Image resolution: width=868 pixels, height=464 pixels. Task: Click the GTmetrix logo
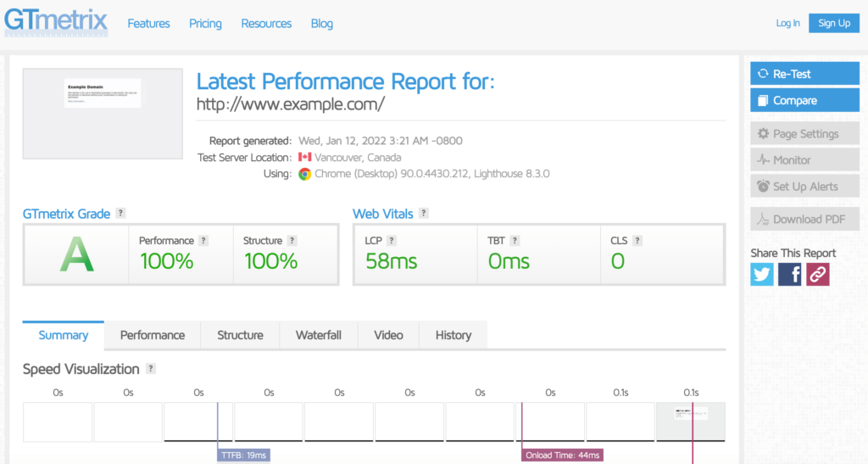pos(56,21)
